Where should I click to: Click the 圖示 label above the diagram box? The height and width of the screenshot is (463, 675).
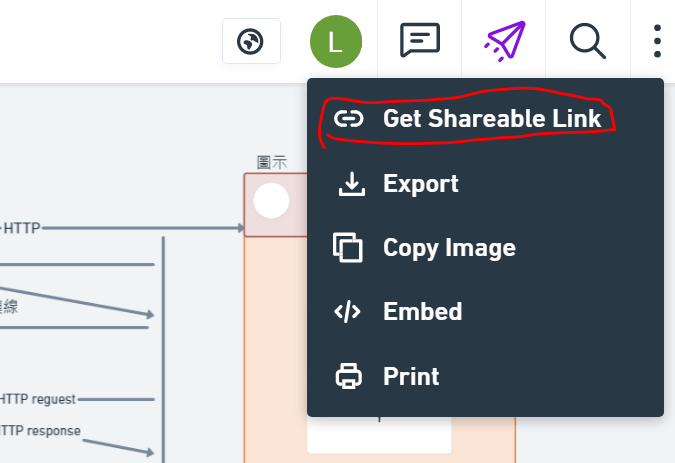(x=272, y=162)
